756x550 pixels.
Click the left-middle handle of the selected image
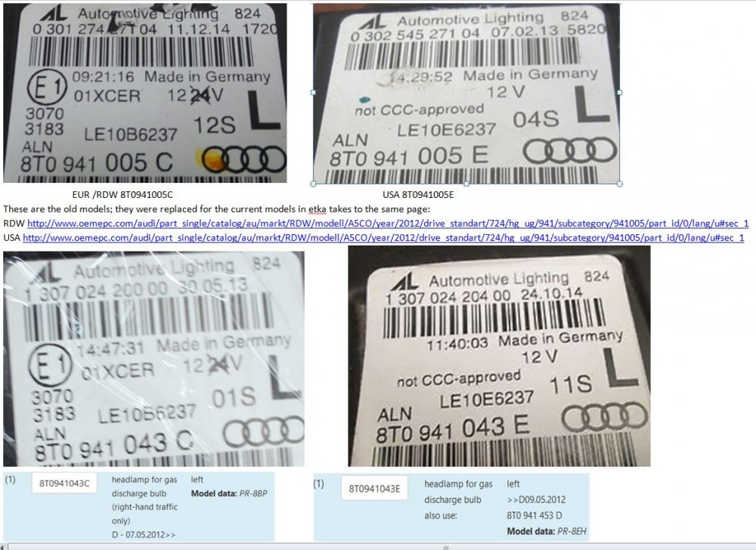pos(314,92)
